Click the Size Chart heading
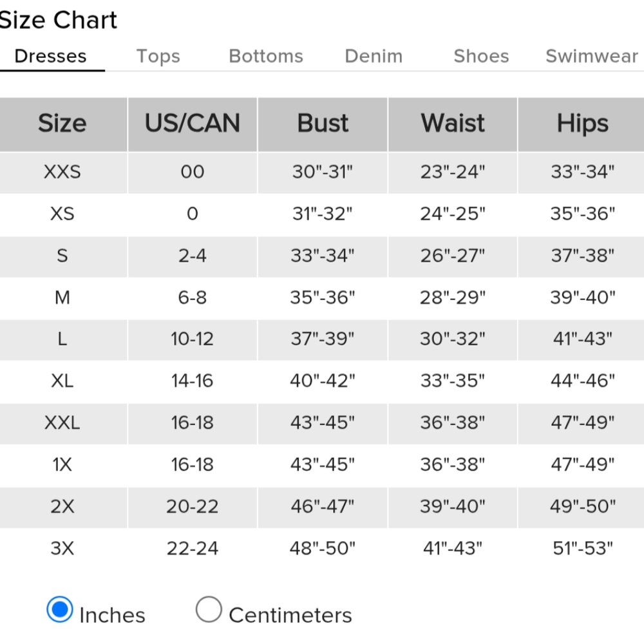 [x=58, y=21]
